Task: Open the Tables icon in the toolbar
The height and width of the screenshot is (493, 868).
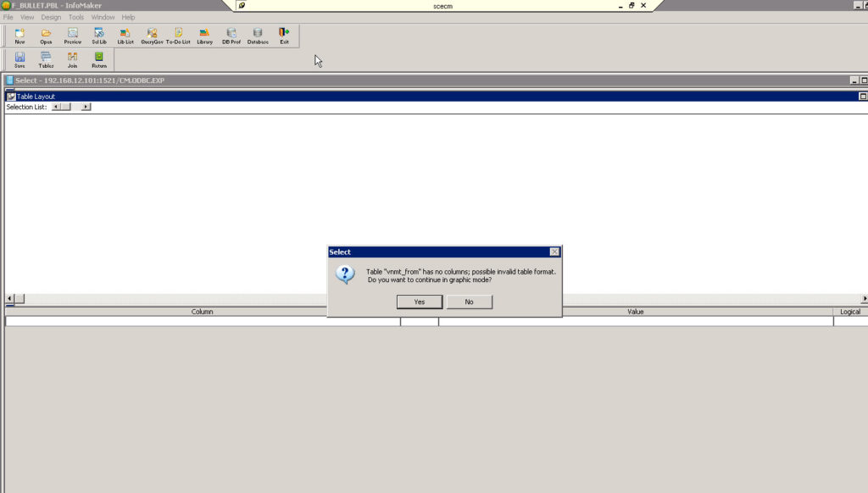Action: click(x=46, y=57)
